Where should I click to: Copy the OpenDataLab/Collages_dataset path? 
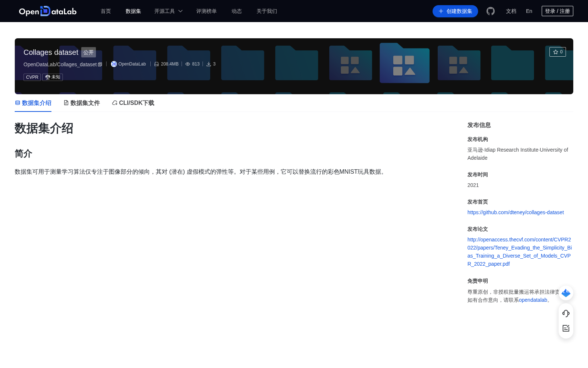coord(100,64)
